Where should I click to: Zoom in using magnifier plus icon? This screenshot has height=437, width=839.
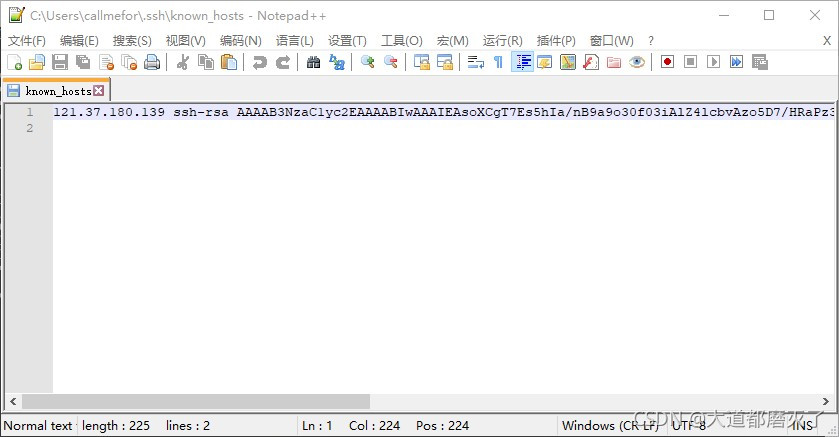[x=368, y=63]
